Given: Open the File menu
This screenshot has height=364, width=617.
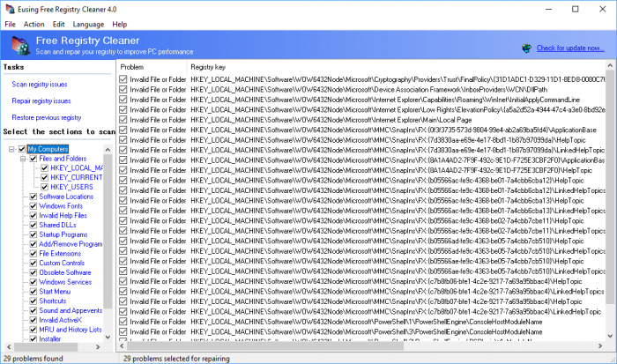Looking at the screenshot, I should [11, 25].
